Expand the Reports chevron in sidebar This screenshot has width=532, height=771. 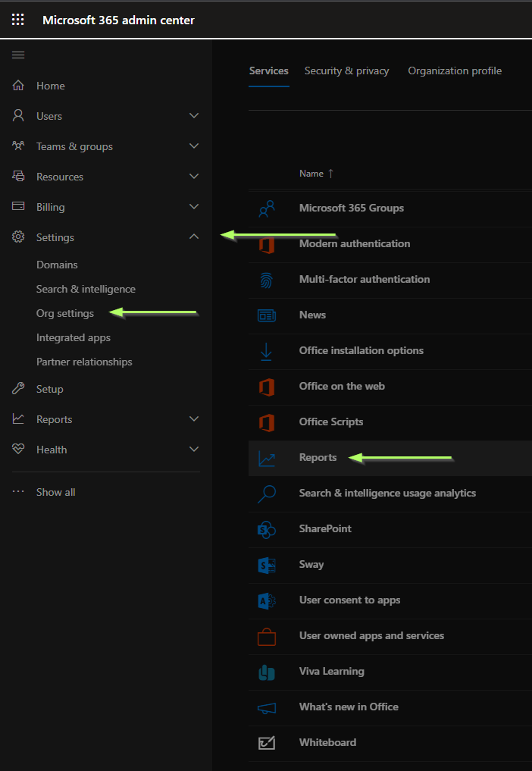tap(194, 419)
